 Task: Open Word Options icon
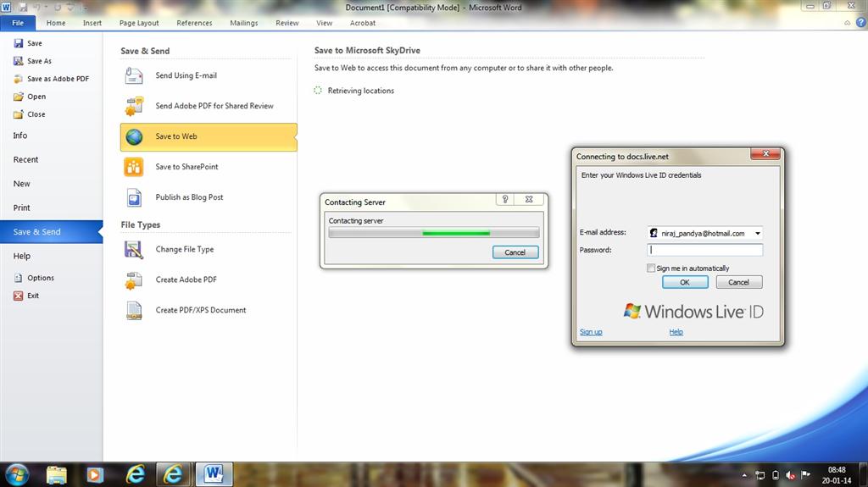tap(19, 278)
